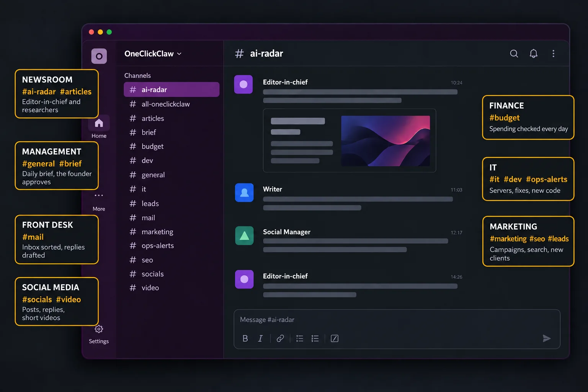Toggle bold formatting in composer
The image size is (588, 392).
click(245, 338)
